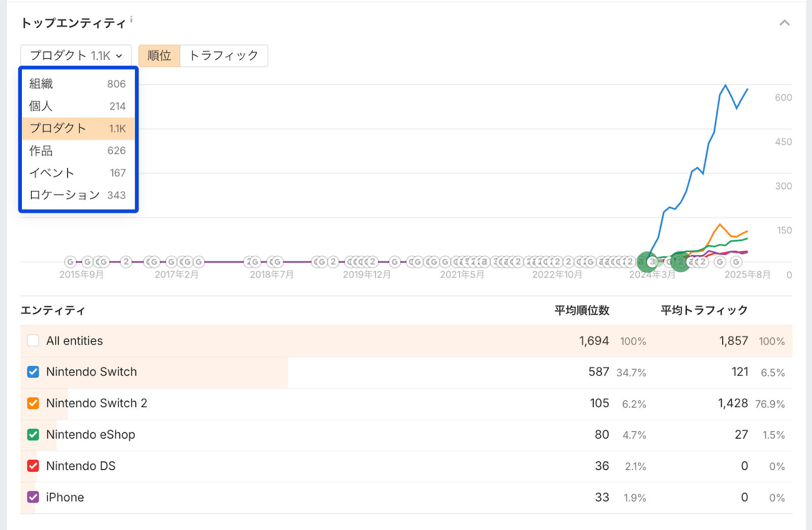812x530 pixels.
Task: Open the プロダクト 1.1K dropdown
Action: pos(76,55)
